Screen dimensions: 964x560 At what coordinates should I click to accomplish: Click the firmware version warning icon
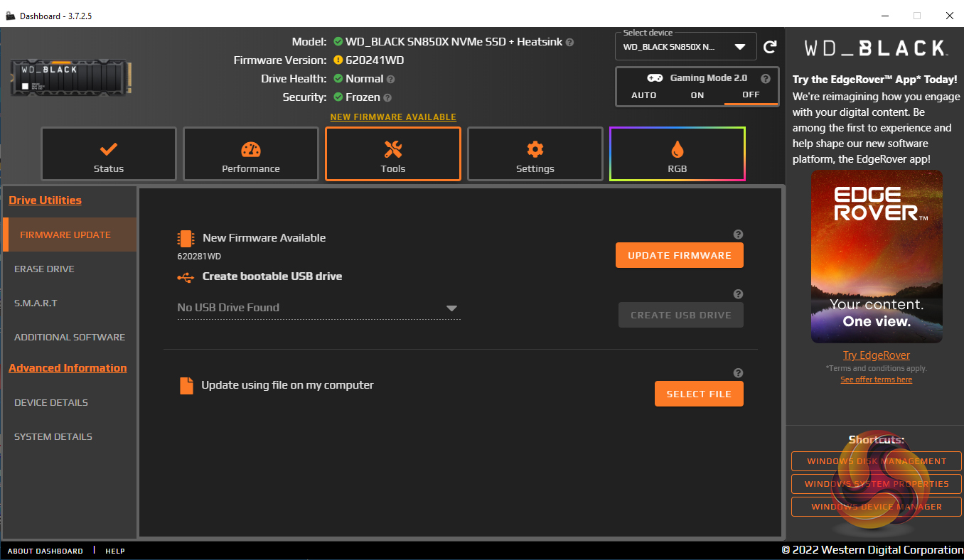pyautogui.click(x=338, y=60)
